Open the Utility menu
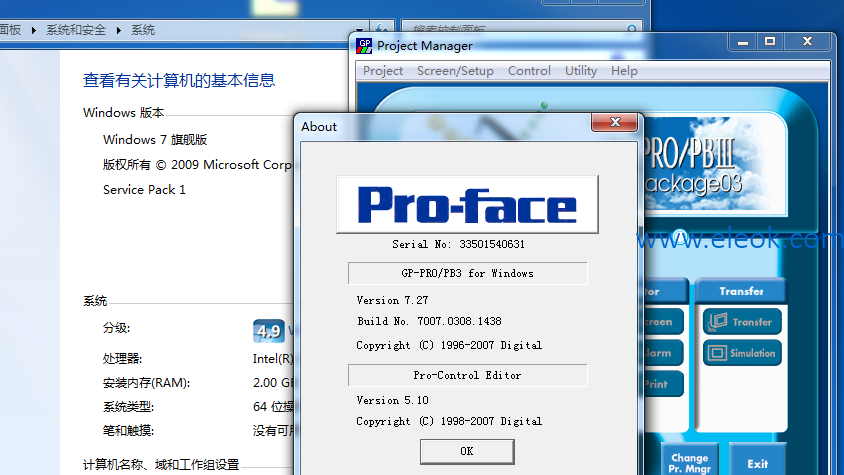The height and width of the screenshot is (475, 844). click(581, 71)
